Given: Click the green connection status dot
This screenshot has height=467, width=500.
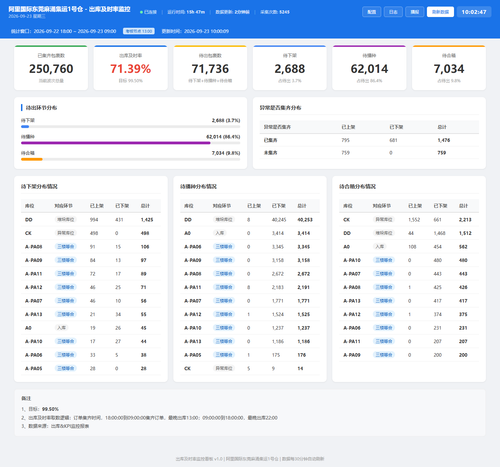Looking at the screenshot, I should [x=141, y=12].
